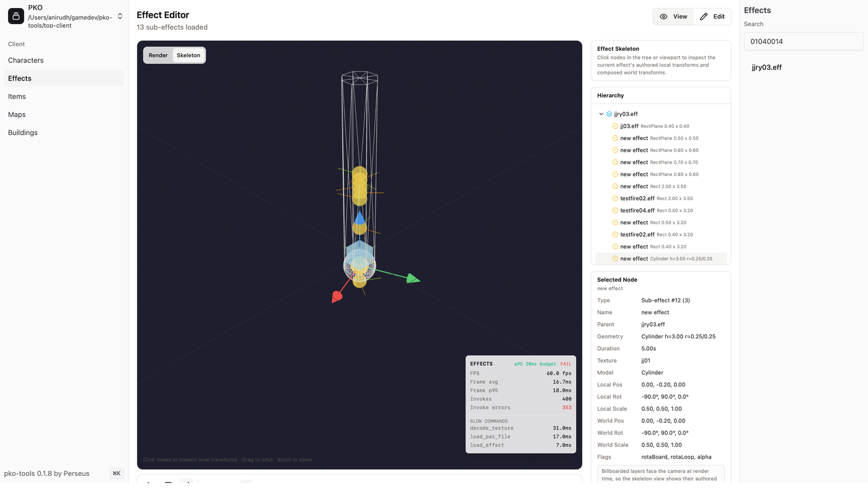This screenshot has width=868, height=497.
Task: Click the Texture value 'jj01'
Action: tap(646, 361)
